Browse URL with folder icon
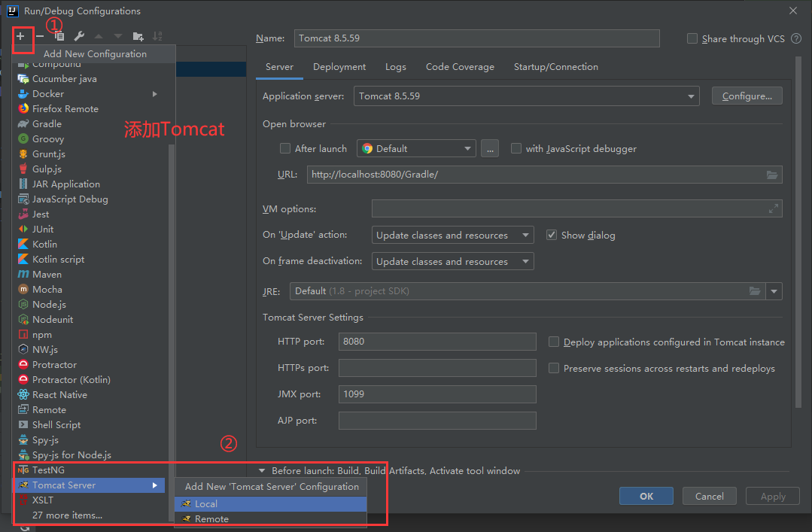 point(771,175)
